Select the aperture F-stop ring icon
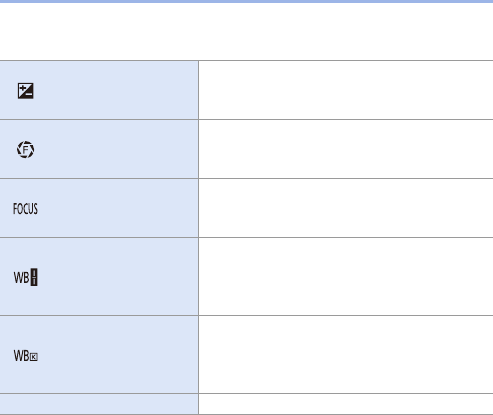This screenshot has height=415, width=493. pyautogui.click(x=26, y=149)
